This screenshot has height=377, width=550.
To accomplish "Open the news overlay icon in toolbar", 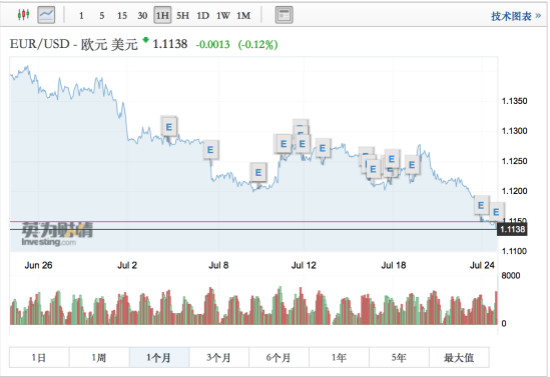I will [284, 15].
